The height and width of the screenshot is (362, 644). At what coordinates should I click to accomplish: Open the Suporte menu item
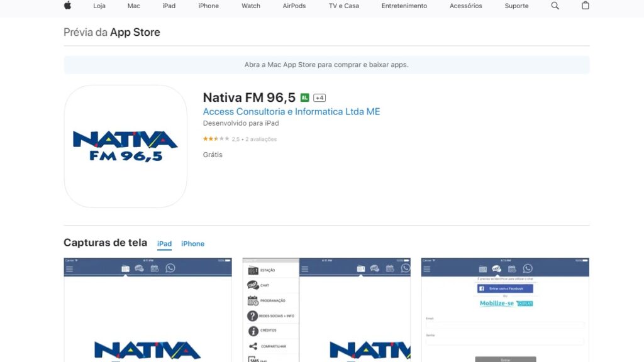[517, 6]
